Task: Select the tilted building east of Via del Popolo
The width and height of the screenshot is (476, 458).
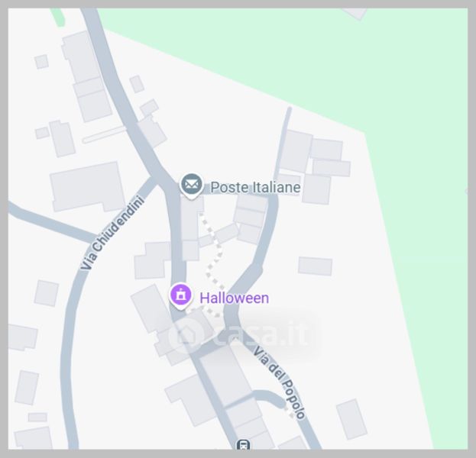Action: click(x=351, y=419)
